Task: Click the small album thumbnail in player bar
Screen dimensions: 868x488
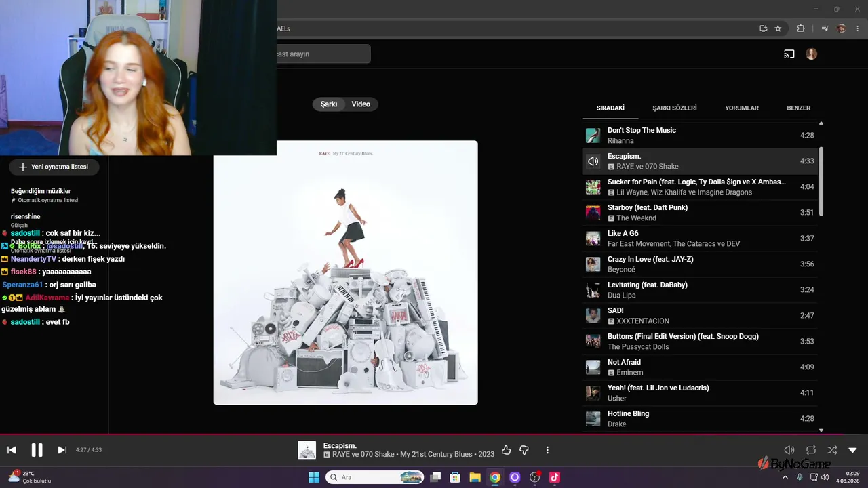Action: [307, 450]
